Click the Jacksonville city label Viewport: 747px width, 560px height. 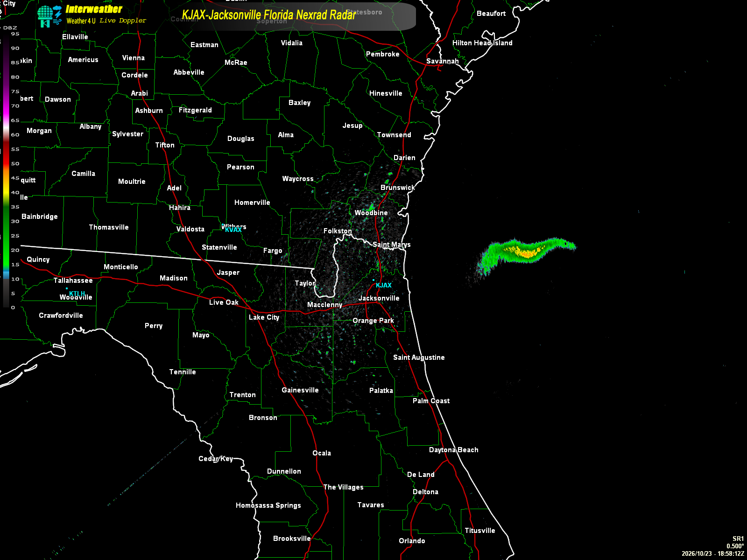tap(379, 298)
